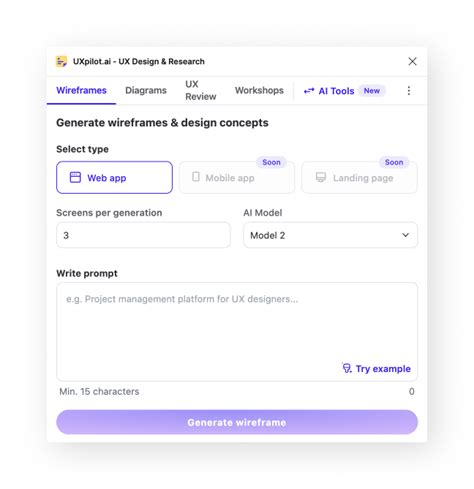474x489 pixels.
Task: Open the AI Model dropdown
Action: (330, 235)
